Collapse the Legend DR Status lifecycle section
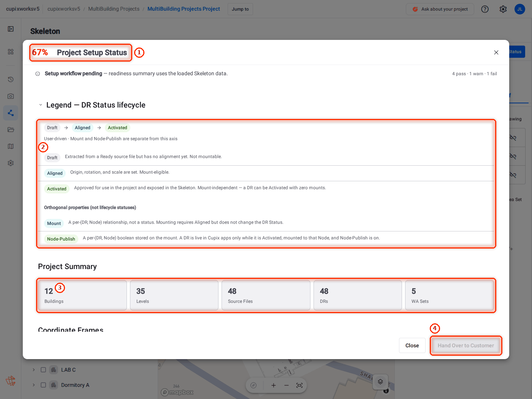 tap(41, 105)
